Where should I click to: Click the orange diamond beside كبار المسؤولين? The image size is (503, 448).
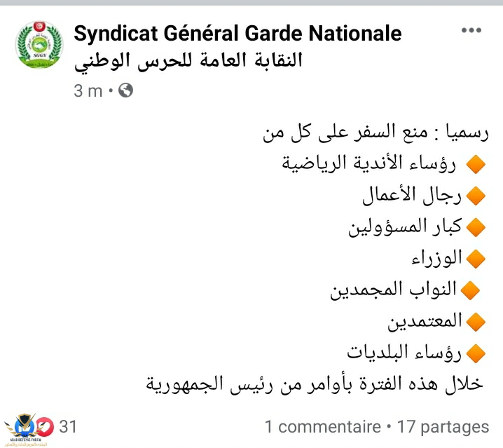[476, 227]
